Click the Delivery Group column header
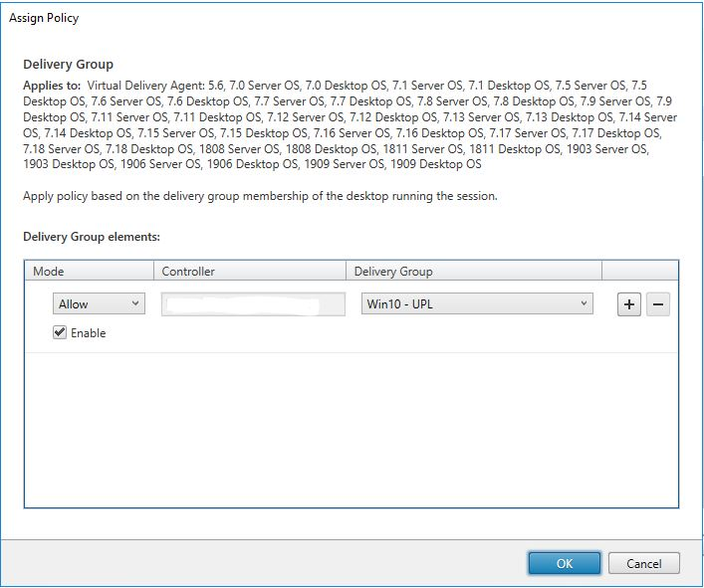Screen dimensions: 704x588 [x=474, y=271]
